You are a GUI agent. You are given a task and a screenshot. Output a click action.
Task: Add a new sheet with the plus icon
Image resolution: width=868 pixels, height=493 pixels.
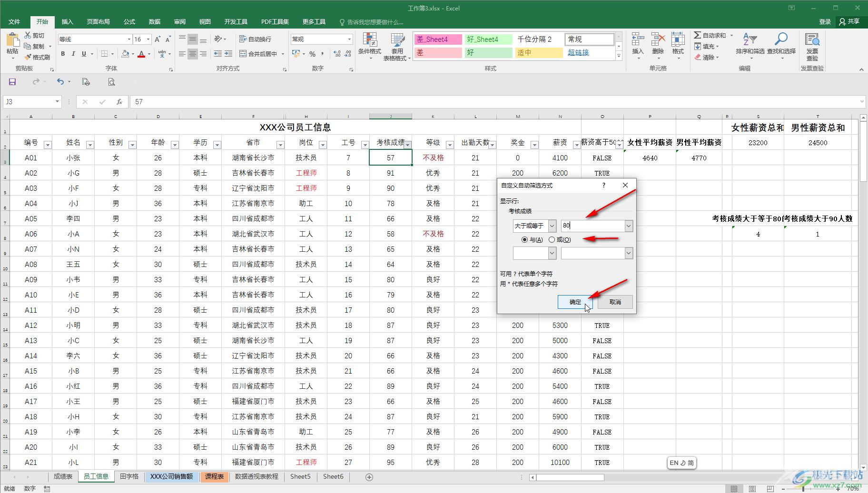(x=369, y=477)
